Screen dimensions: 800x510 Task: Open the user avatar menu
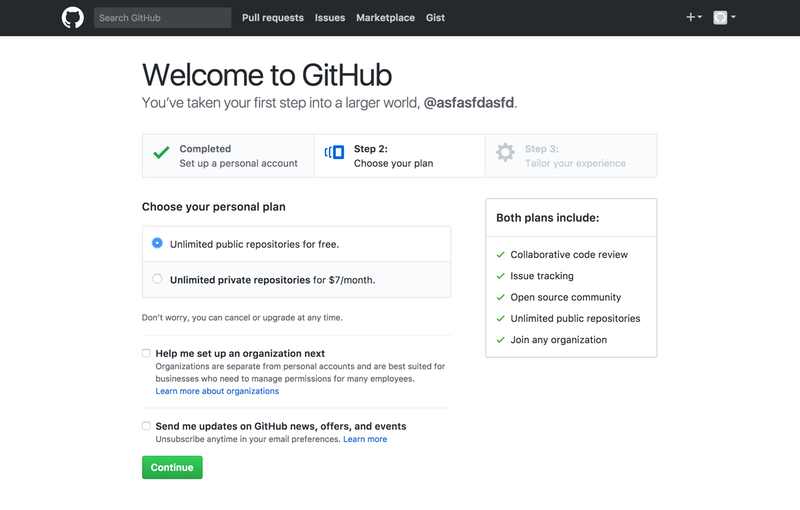tap(724, 17)
